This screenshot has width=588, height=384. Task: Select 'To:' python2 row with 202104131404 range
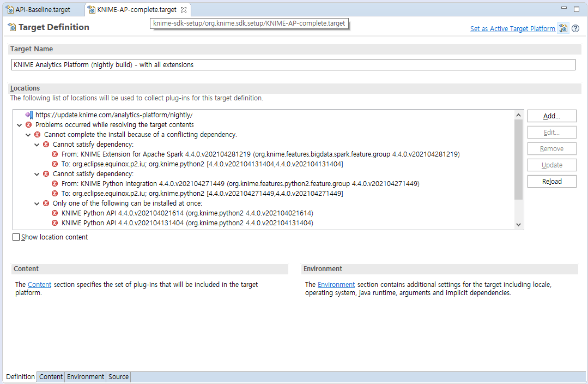202,164
